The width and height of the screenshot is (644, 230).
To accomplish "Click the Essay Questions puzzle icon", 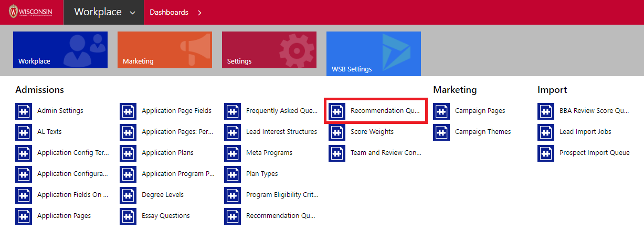I will point(128,216).
